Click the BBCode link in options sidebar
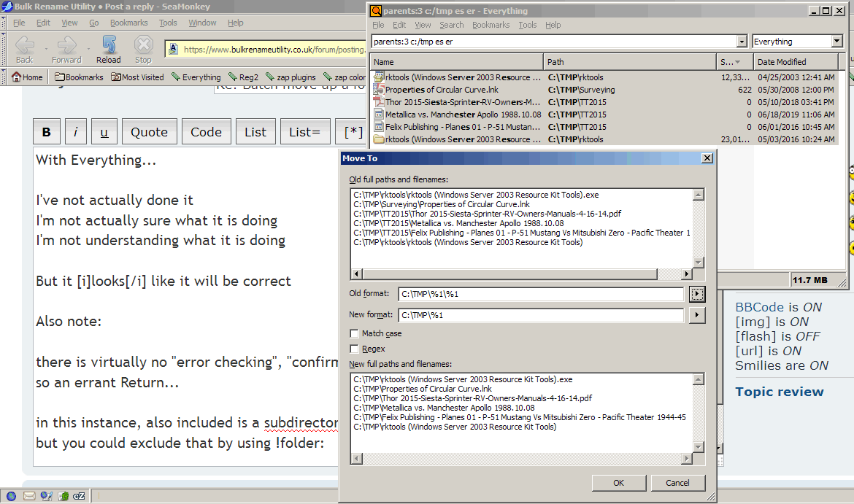Viewport: 854px width, 504px height. pos(759,307)
